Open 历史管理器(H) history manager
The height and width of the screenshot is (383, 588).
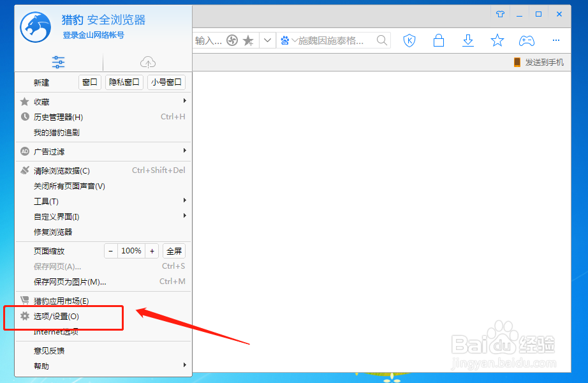103,117
